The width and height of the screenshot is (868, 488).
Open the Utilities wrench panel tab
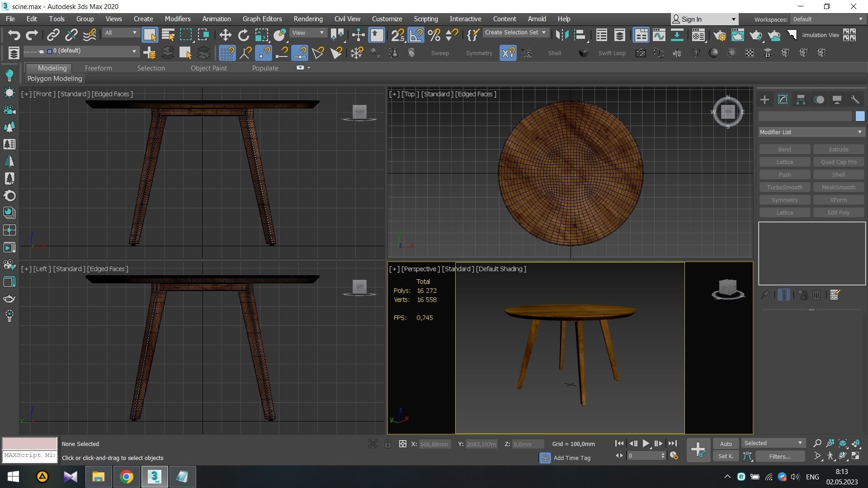click(855, 100)
